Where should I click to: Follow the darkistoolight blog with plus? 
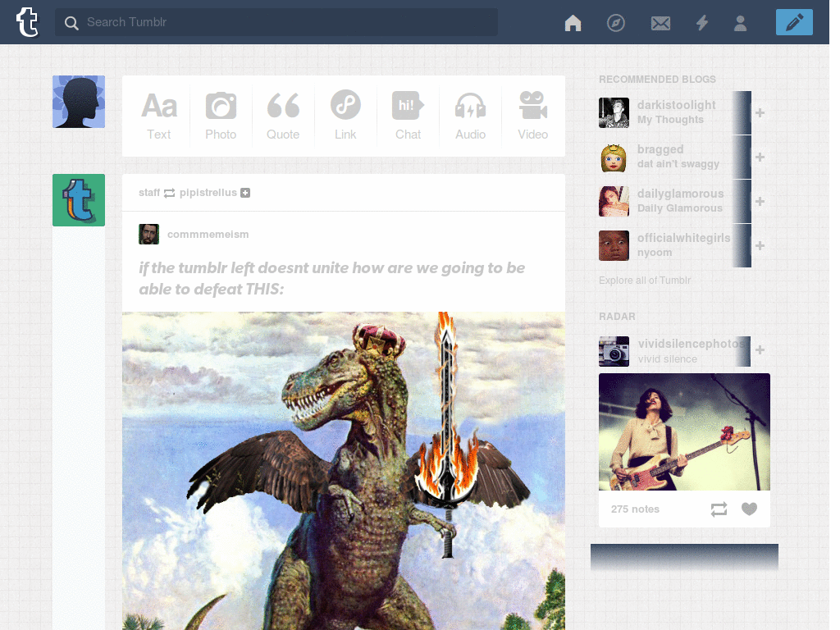760,112
